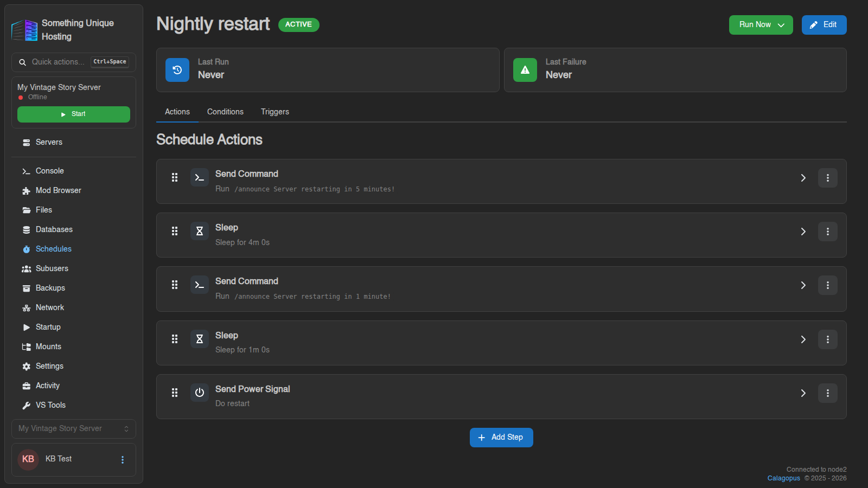Open KB Test user menu dots
The width and height of the screenshot is (868, 488).
(x=123, y=460)
